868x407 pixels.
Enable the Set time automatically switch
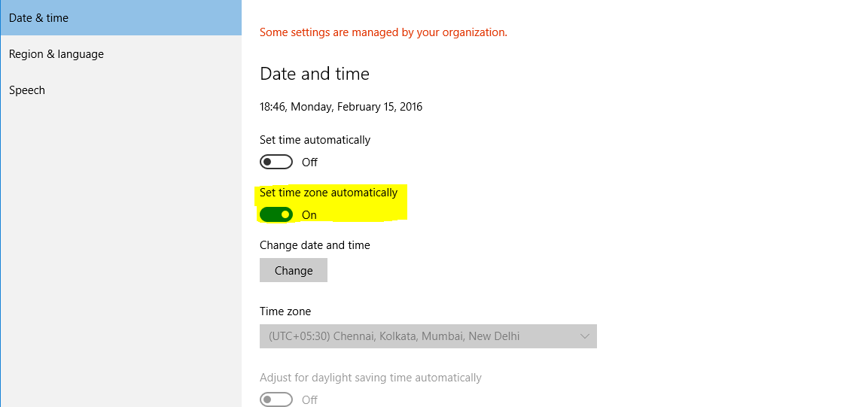click(276, 162)
